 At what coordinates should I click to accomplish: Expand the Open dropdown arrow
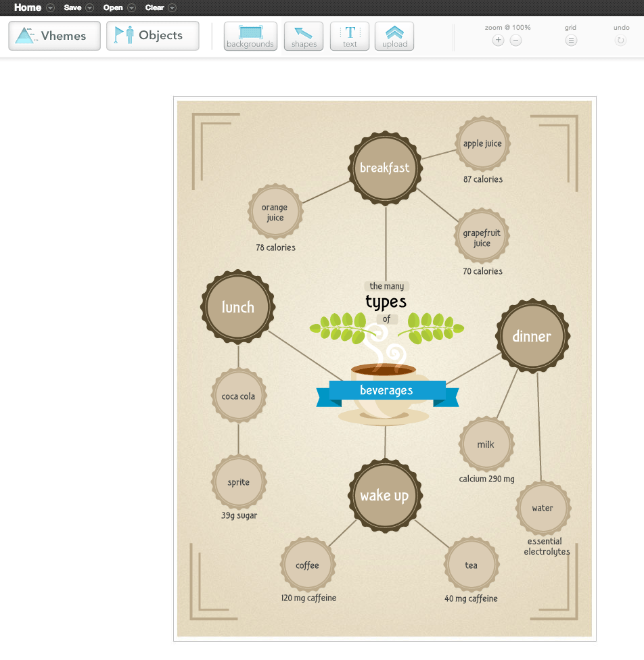(132, 7)
